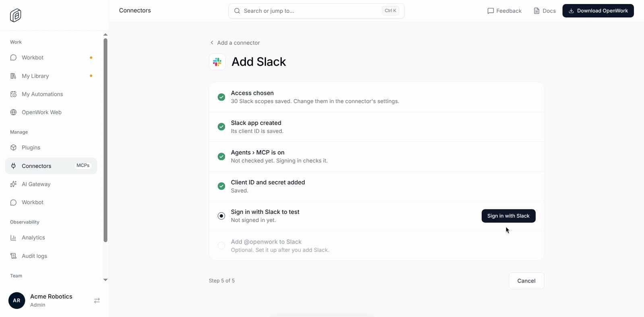The height and width of the screenshot is (317, 644).
Task: Click the AI Gateway sparkle icon
Action: 13,184
